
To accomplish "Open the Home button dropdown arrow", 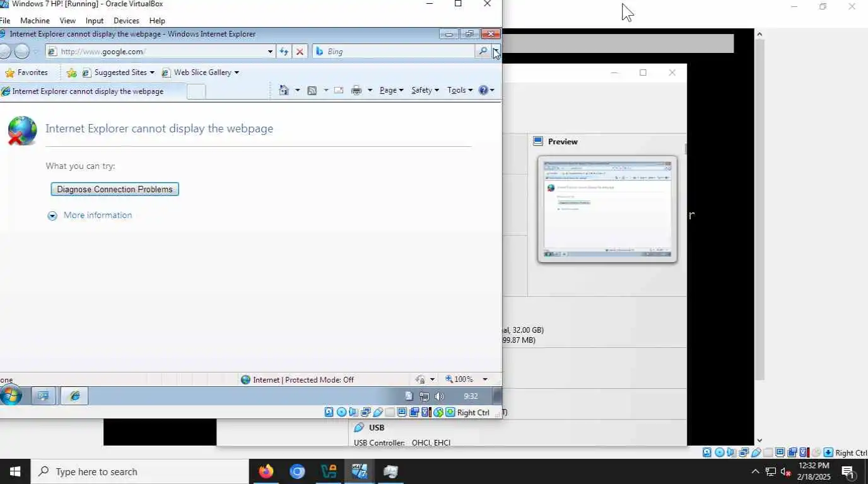I will point(297,90).
